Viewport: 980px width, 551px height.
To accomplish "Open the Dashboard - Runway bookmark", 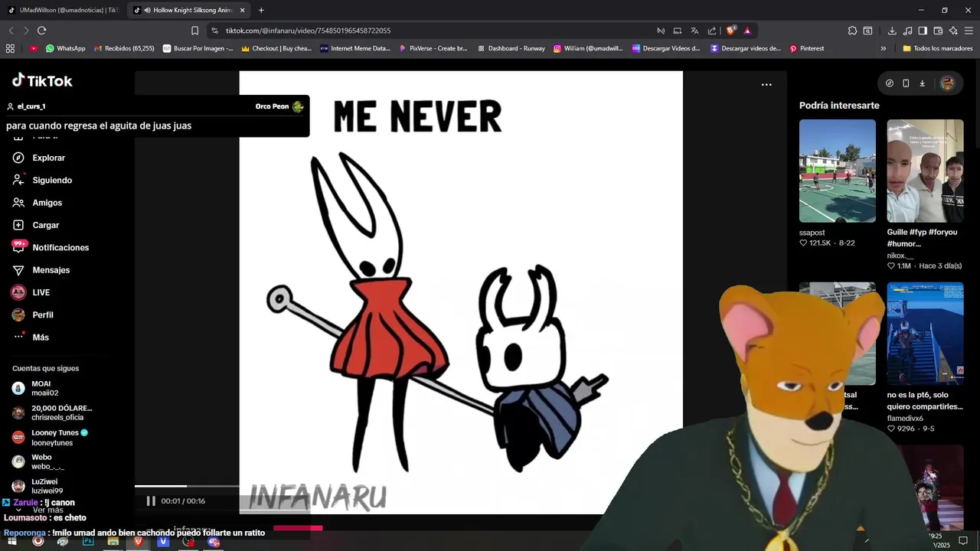I will pos(511,48).
